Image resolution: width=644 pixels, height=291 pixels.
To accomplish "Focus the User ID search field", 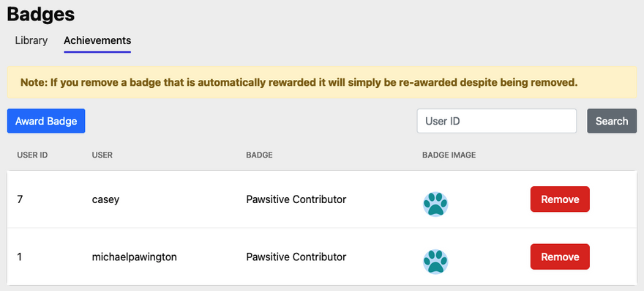I will [497, 121].
